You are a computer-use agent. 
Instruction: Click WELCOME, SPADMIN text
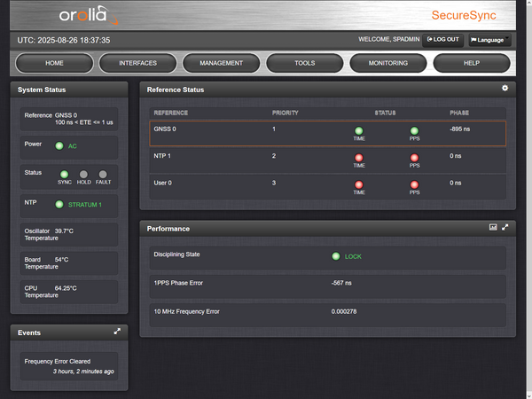(389, 39)
